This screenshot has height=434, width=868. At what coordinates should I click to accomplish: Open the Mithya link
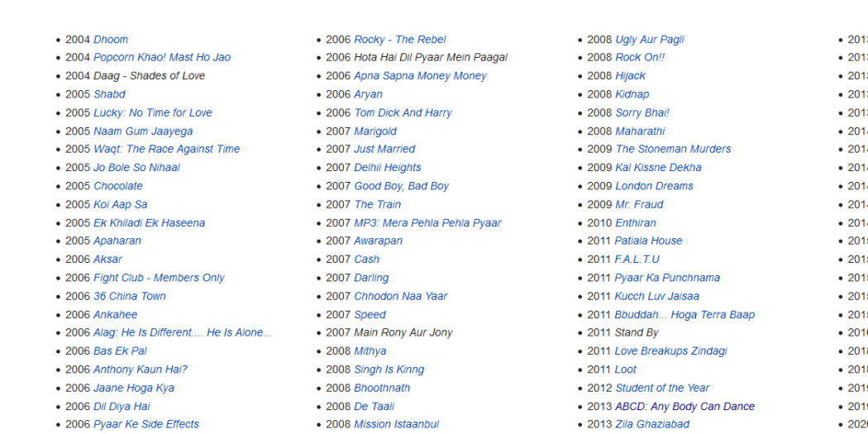point(370,351)
